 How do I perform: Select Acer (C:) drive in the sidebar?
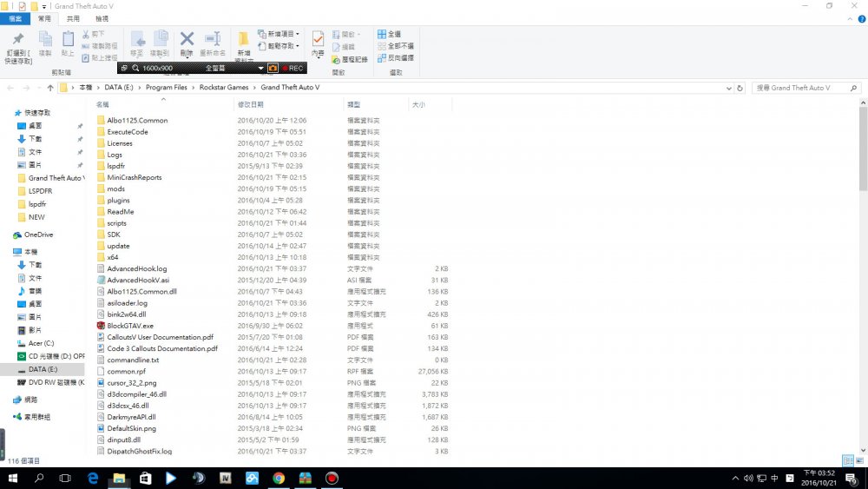(41, 343)
